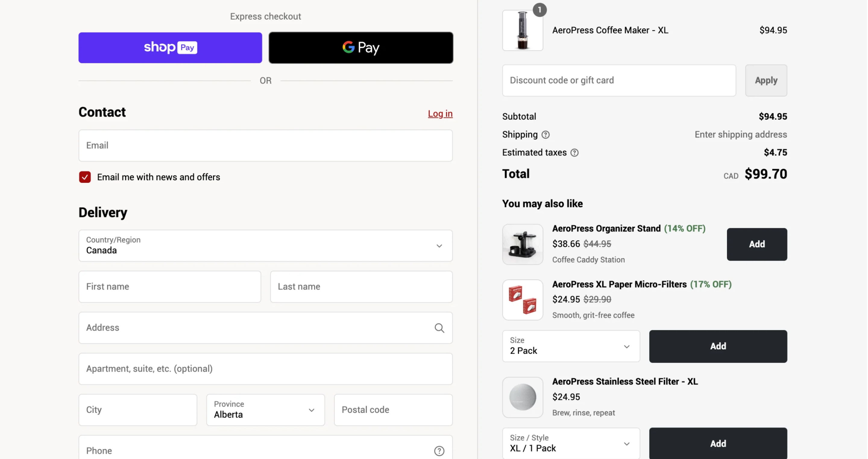Click the Estimated taxes help icon
This screenshot has width=868, height=459.
[574, 153]
